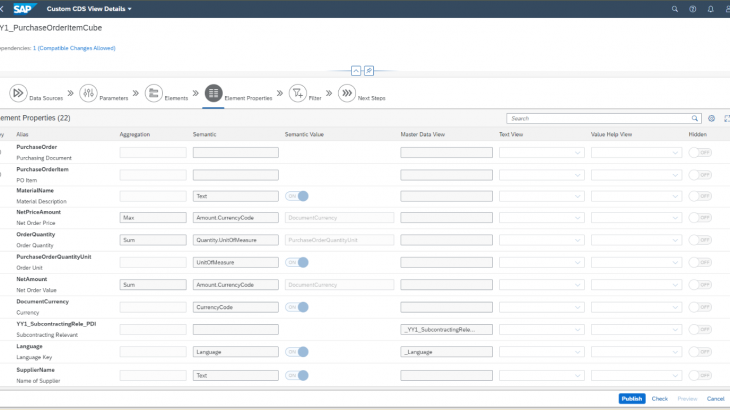Select the SupplierName alias text
Image resolution: width=730 pixels, height=410 pixels.
click(x=35, y=370)
